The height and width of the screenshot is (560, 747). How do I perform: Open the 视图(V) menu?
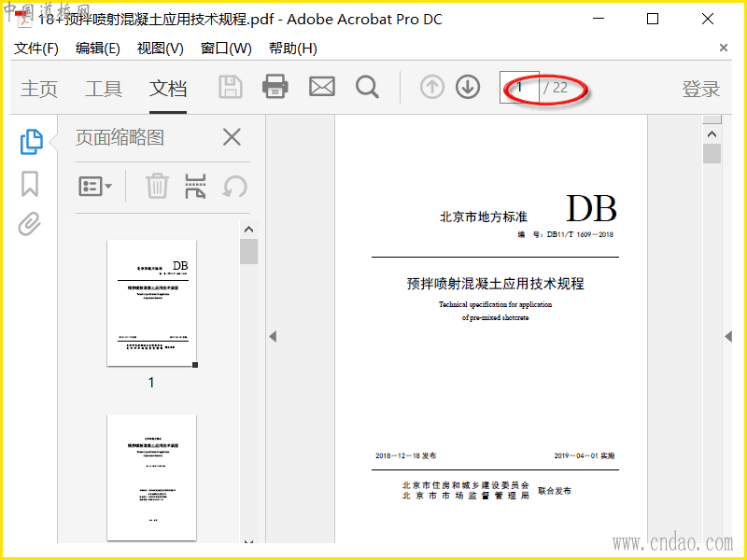tap(160, 49)
